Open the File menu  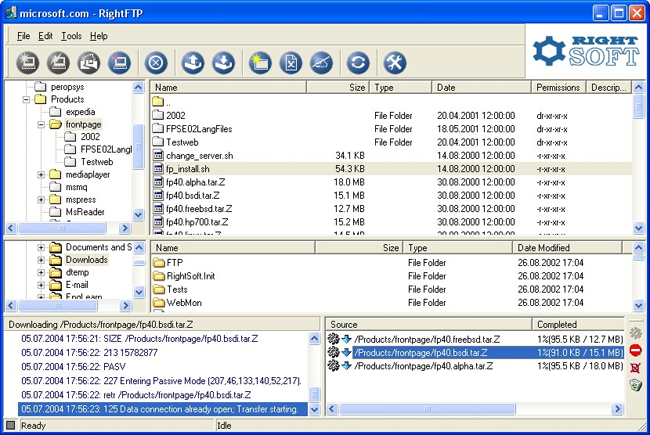(23, 36)
